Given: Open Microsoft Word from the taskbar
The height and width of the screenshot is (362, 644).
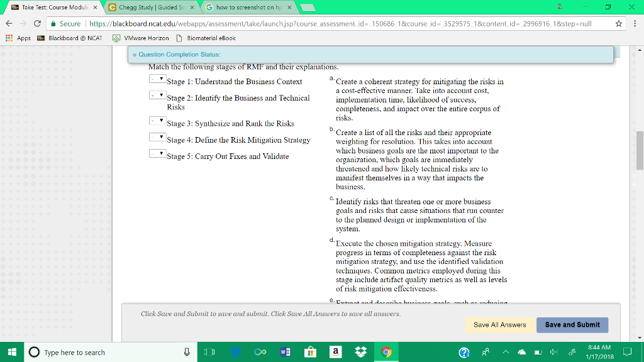Looking at the screenshot, I should [x=285, y=352].
